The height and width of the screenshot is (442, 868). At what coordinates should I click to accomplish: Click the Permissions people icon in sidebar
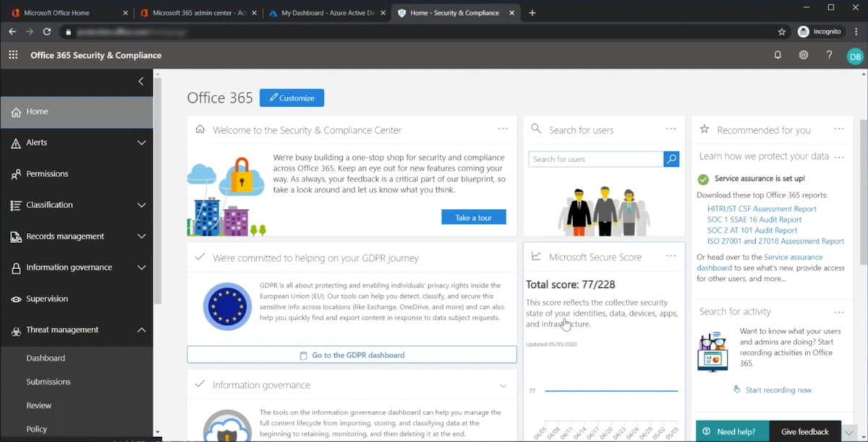tap(16, 174)
